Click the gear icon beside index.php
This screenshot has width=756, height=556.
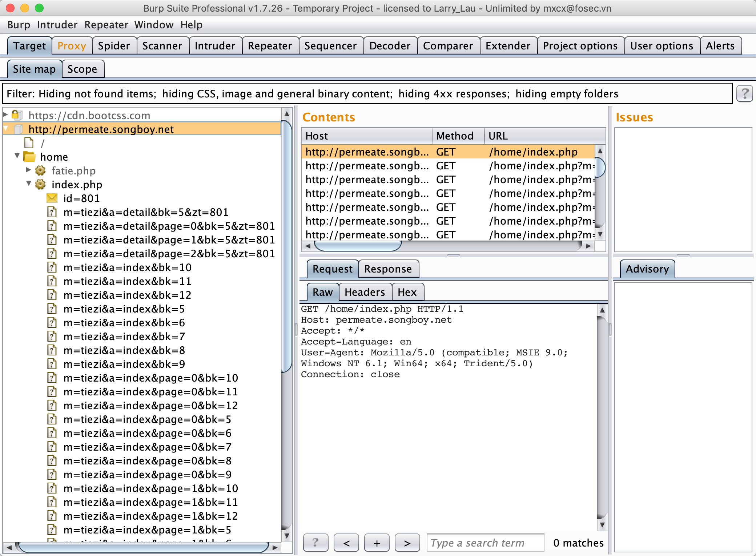(x=40, y=184)
